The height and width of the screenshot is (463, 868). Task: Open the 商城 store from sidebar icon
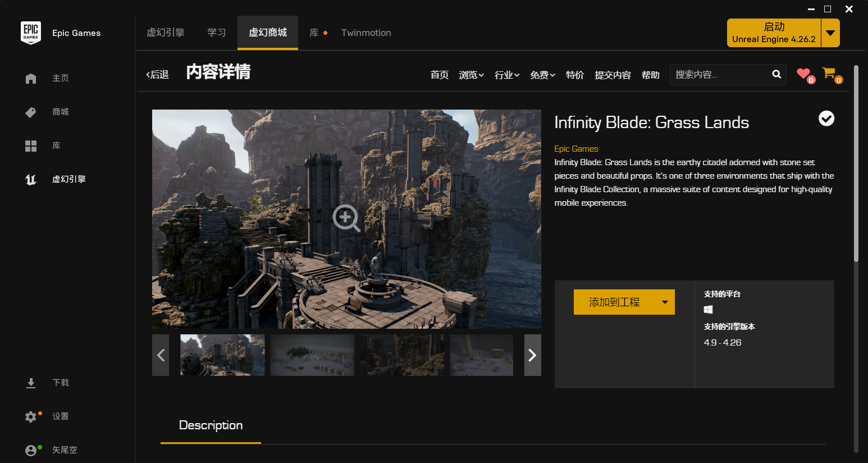(31, 112)
